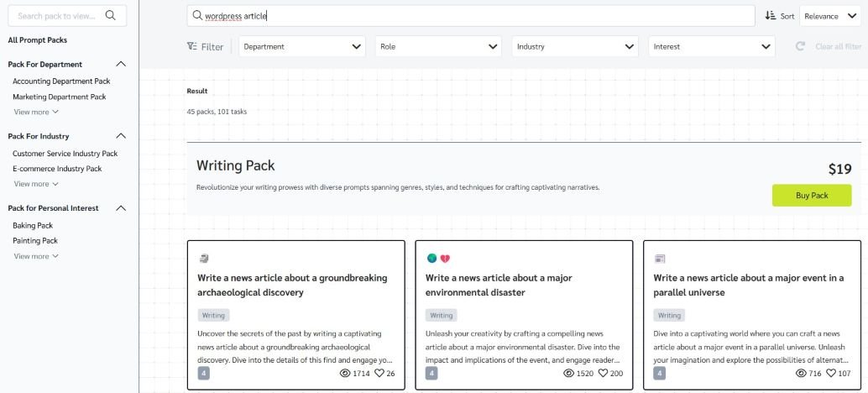Click the Buy Pack button
This screenshot has width=868, height=393.
tap(812, 196)
